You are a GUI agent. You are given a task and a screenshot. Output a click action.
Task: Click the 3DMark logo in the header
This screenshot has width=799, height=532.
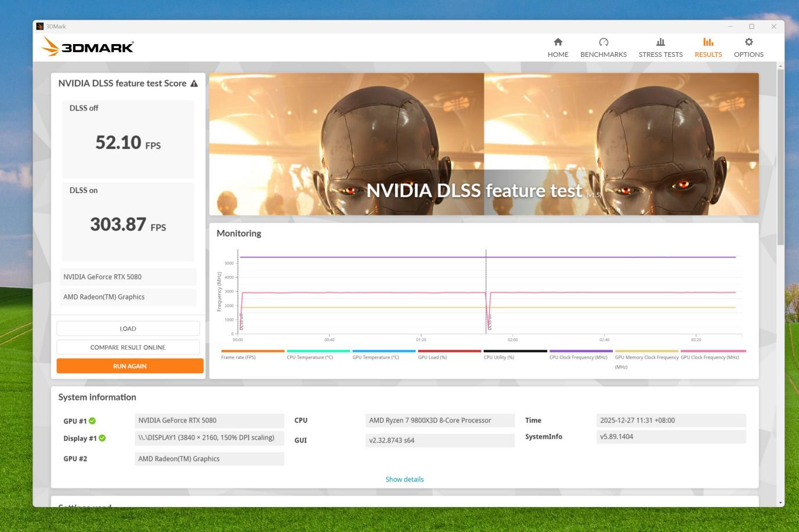88,47
